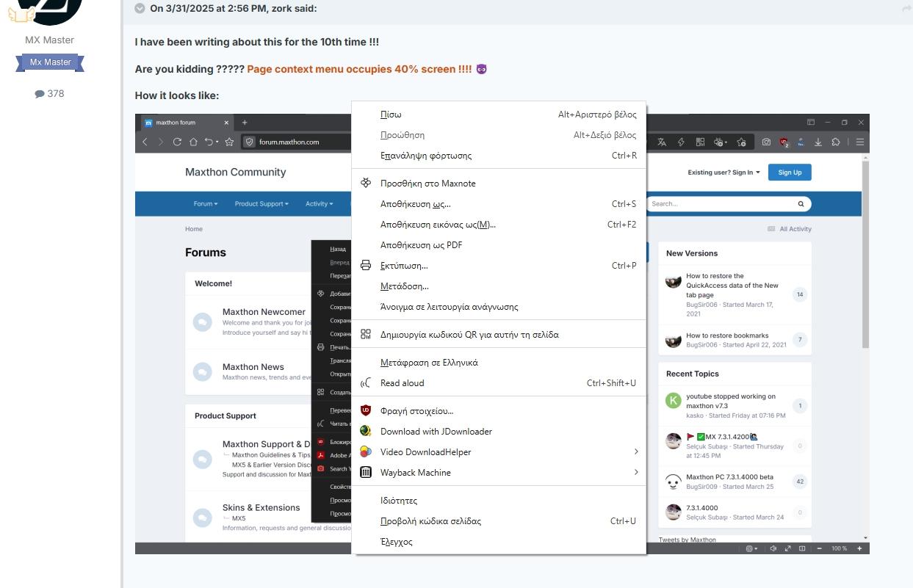Viewport: 913px width, 588px height.
Task: Select Download with JDownloader menu entry
Action: 499,432
